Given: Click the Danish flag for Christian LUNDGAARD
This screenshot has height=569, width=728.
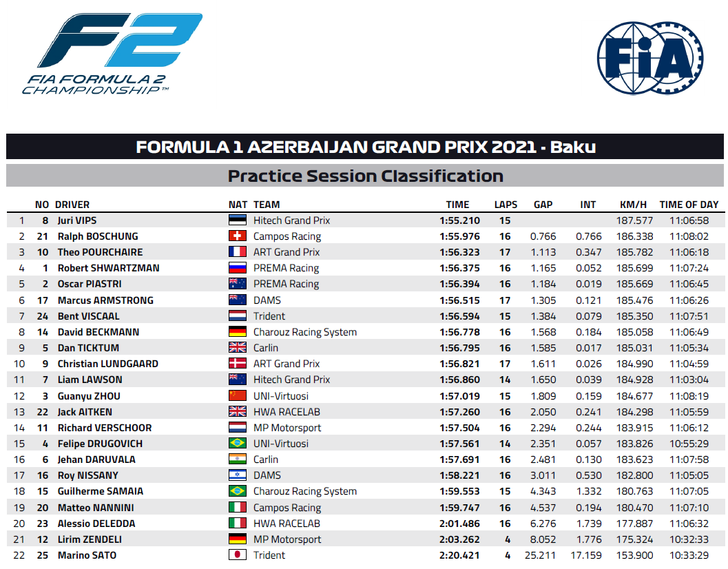Looking at the screenshot, I should [237, 363].
